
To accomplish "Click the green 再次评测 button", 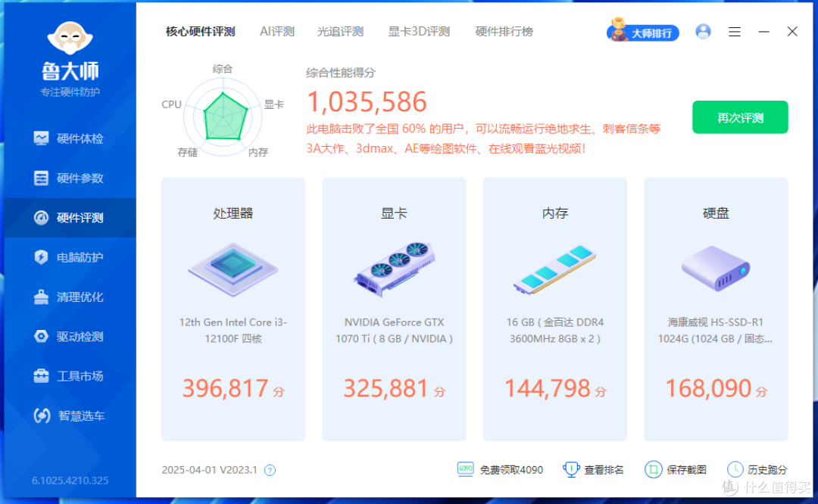I will tap(740, 117).
